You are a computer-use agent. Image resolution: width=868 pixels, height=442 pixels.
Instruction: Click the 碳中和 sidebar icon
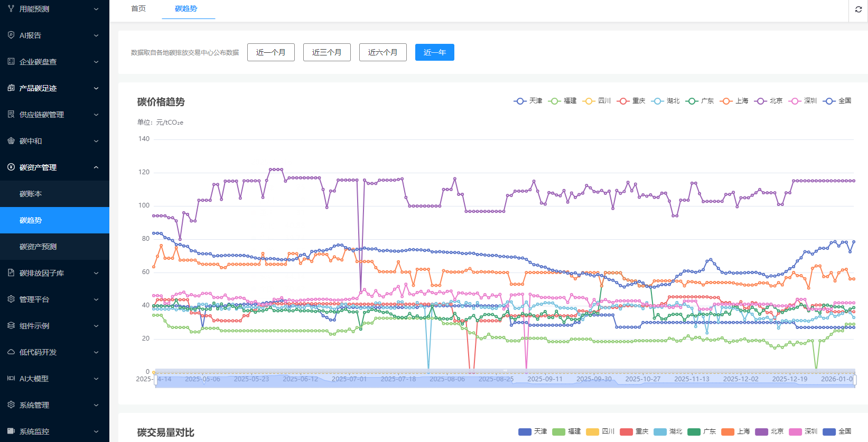coord(11,140)
